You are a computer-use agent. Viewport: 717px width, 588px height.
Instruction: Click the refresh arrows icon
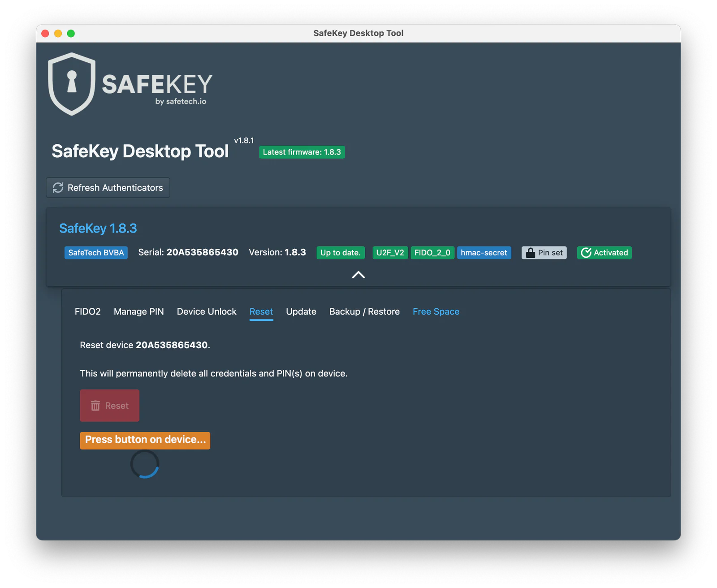58,188
